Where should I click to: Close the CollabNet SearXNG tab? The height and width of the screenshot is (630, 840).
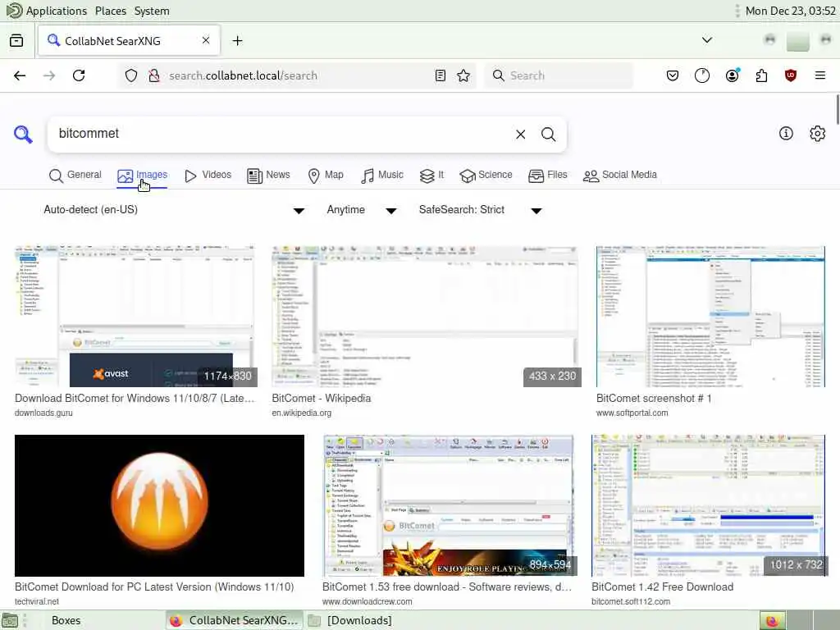coord(206,40)
